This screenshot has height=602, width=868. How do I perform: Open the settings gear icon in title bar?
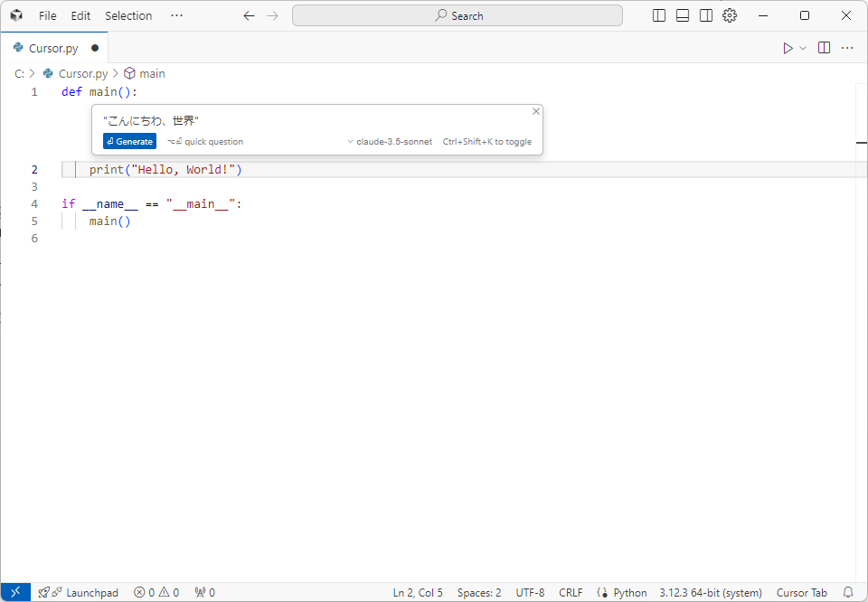click(x=730, y=15)
